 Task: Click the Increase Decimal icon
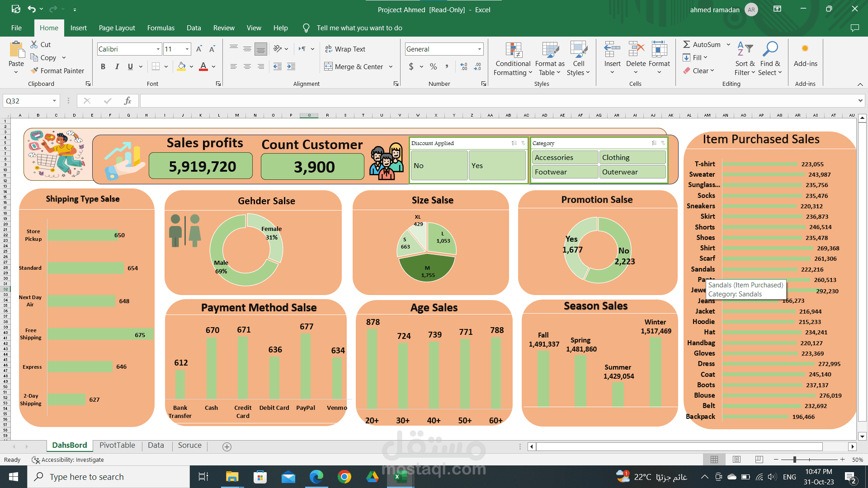[464, 66]
